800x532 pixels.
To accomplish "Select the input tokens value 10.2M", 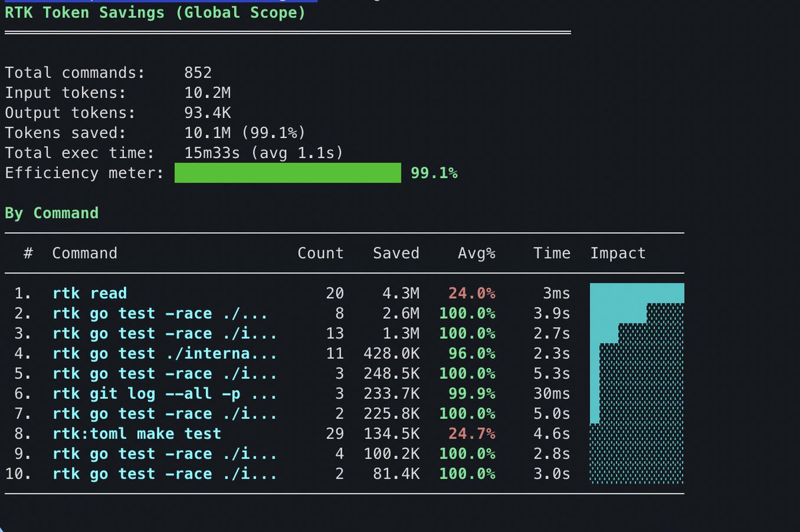I will (x=207, y=93).
